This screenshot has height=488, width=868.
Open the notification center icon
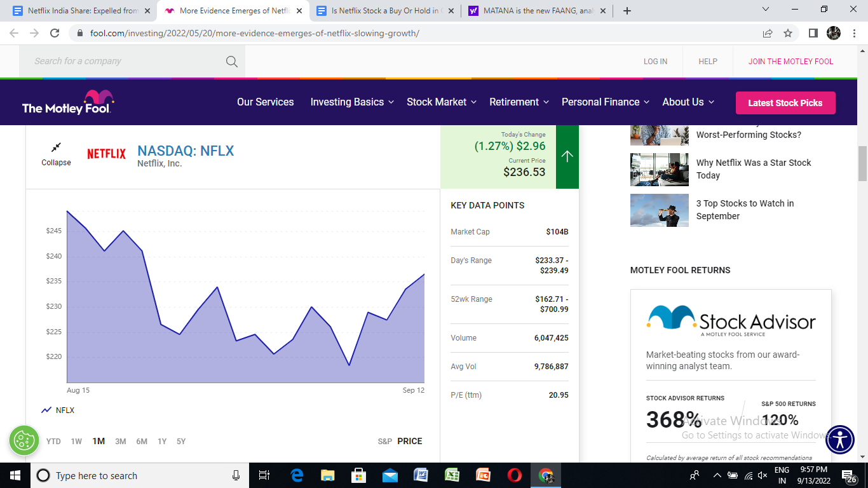(x=849, y=475)
